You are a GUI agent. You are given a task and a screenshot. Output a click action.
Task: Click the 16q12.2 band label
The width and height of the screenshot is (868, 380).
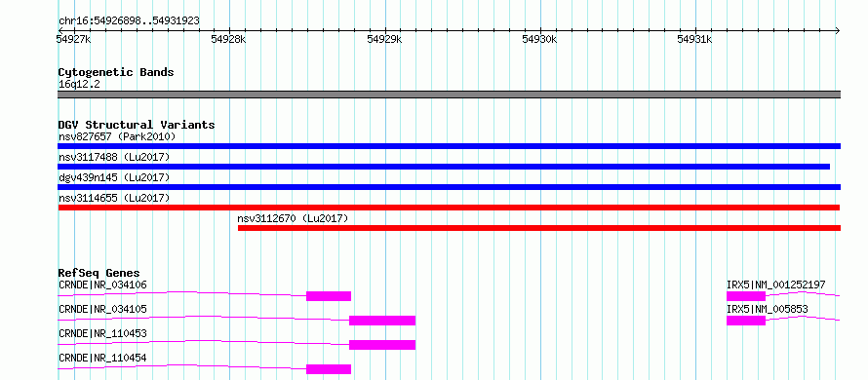pyautogui.click(x=79, y=85)
